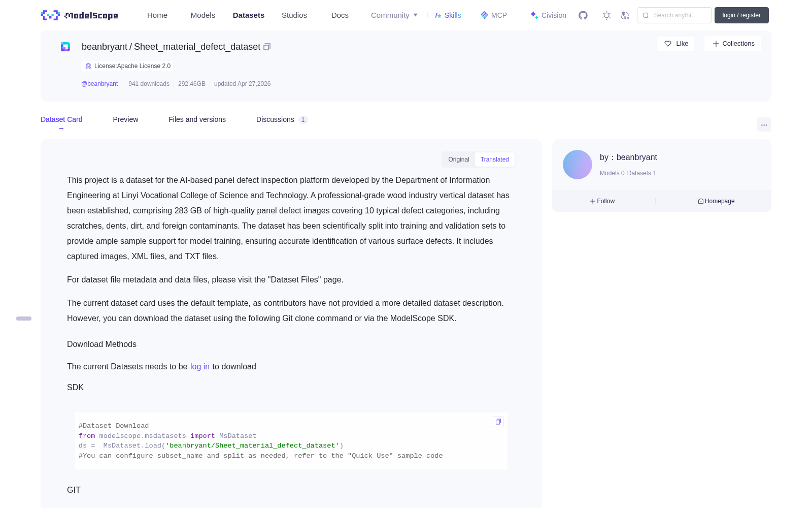Open the MCP page

click(x=494, y=15)
